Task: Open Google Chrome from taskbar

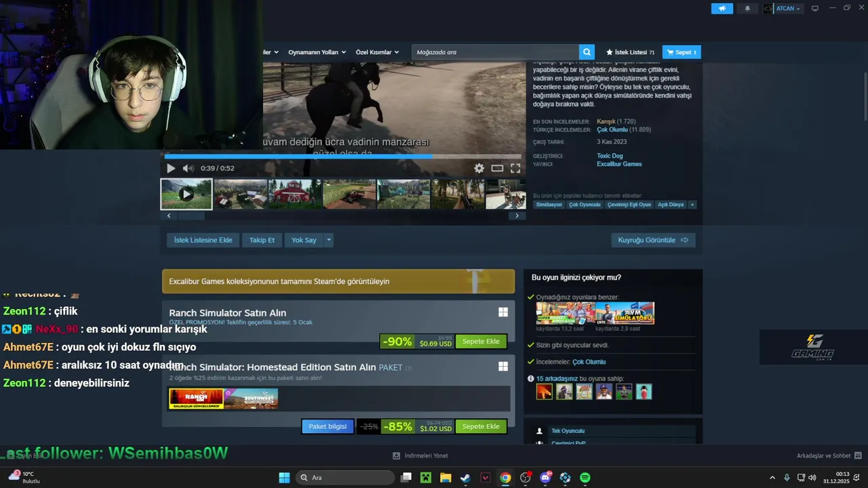Action: click(505, 478)
